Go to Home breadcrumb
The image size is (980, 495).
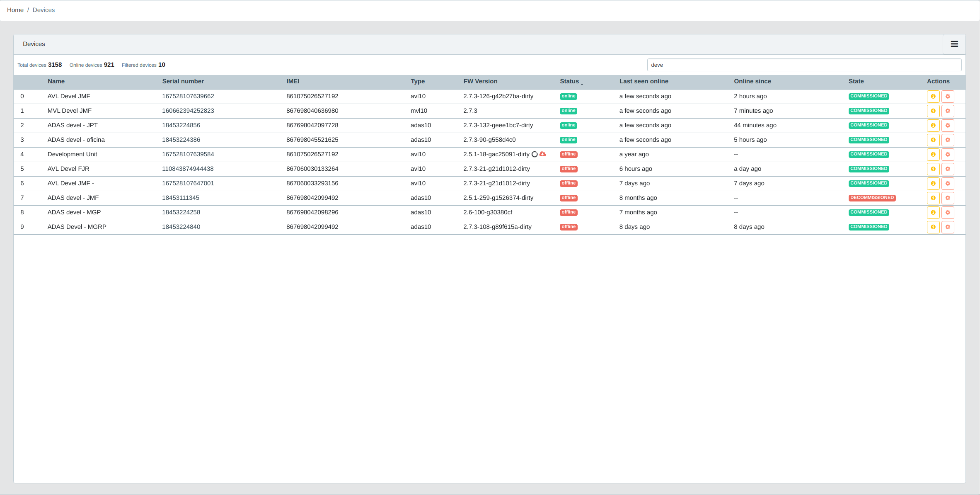pyautogui.click(x=15, y=10)
